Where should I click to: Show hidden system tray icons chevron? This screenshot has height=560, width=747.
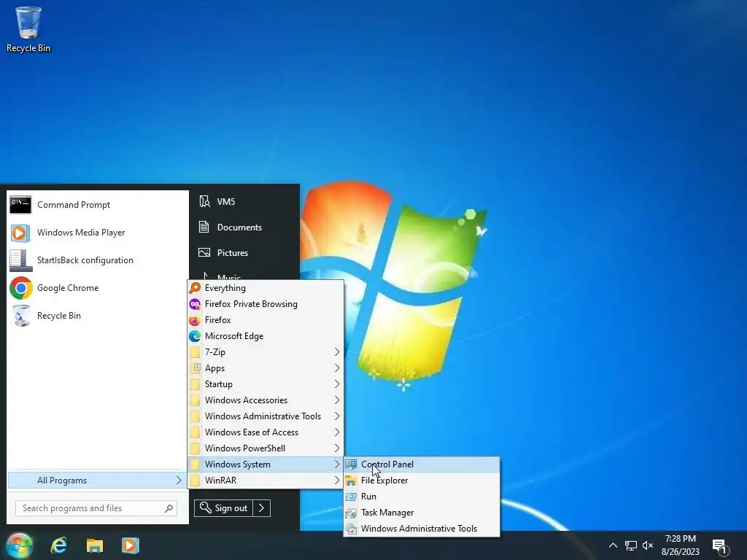(613, 545)
